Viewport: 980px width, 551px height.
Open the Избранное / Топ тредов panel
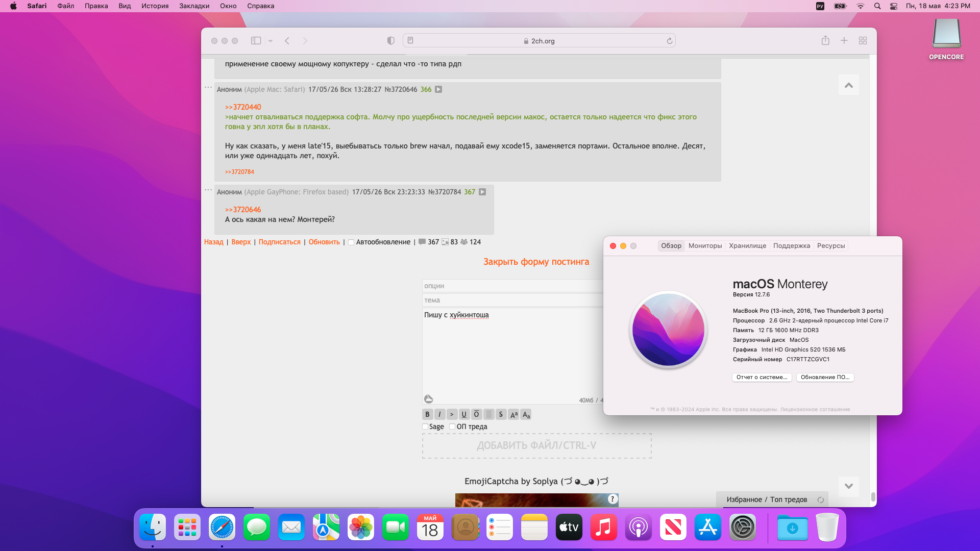click(x=767, y=499)
